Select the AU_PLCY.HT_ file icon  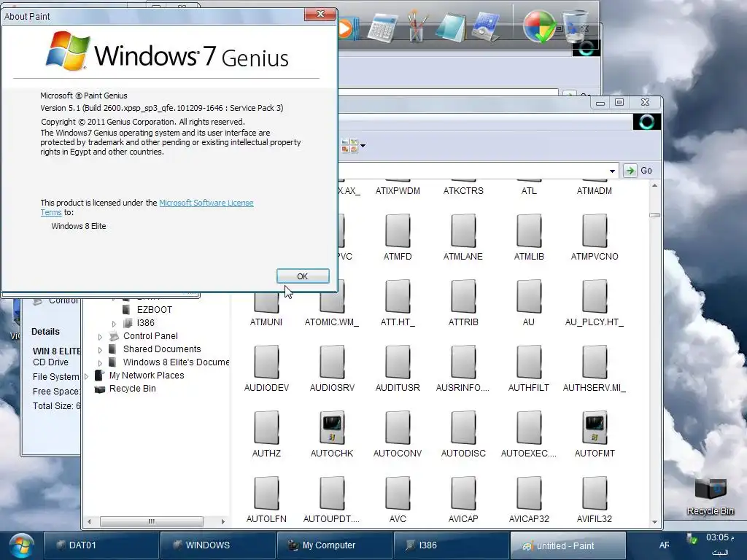595,296
